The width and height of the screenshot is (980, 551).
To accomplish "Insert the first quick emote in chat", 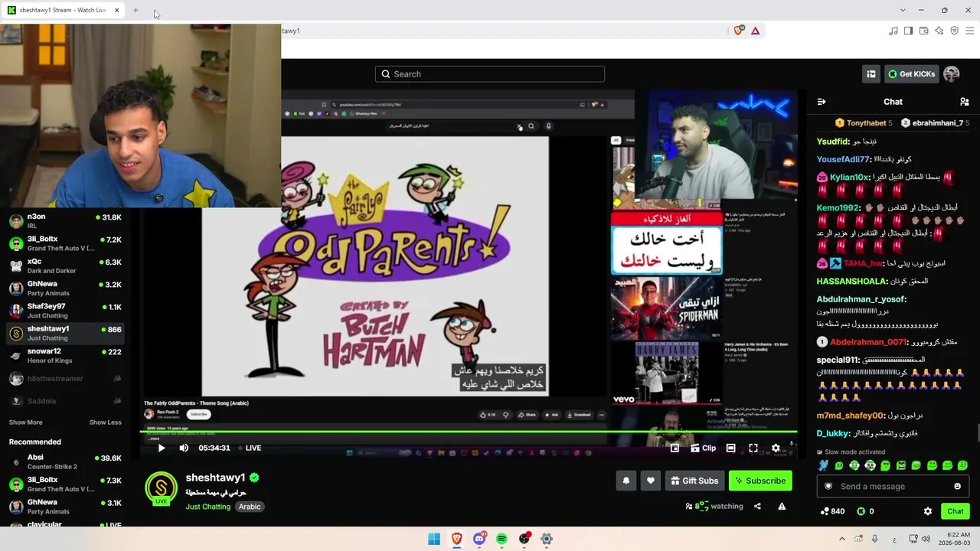I will point(823,465).
